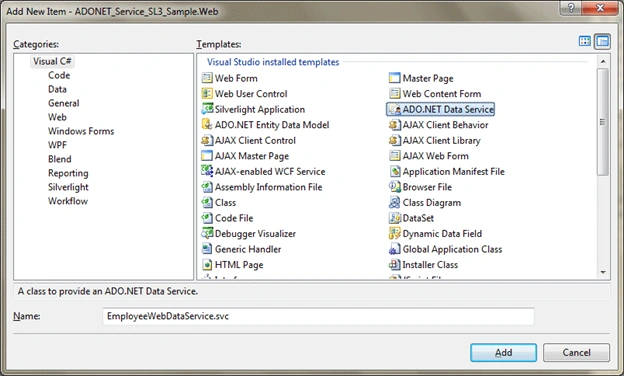Choose the Code File template icon
This screenshot has height=376, width=624.
click(207, 218)
